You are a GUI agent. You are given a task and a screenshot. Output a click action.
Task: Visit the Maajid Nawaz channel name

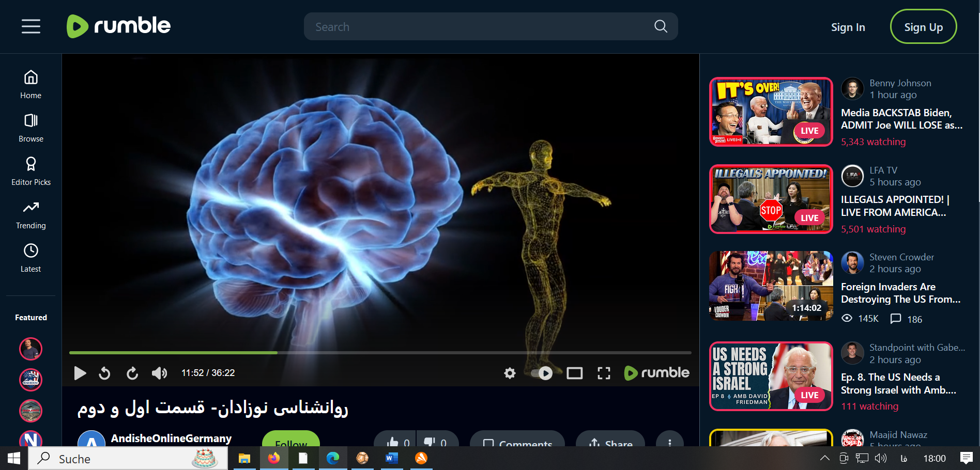click(x=898, y=435)
